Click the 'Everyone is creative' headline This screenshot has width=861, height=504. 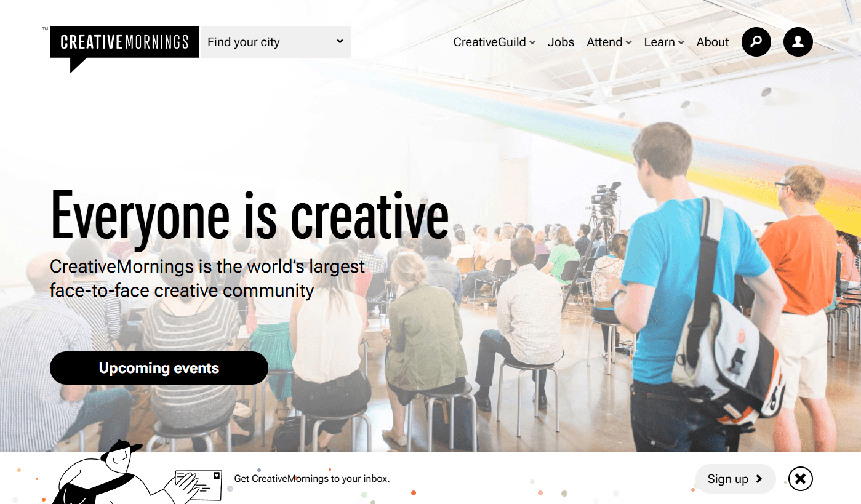tap(249, 215)
